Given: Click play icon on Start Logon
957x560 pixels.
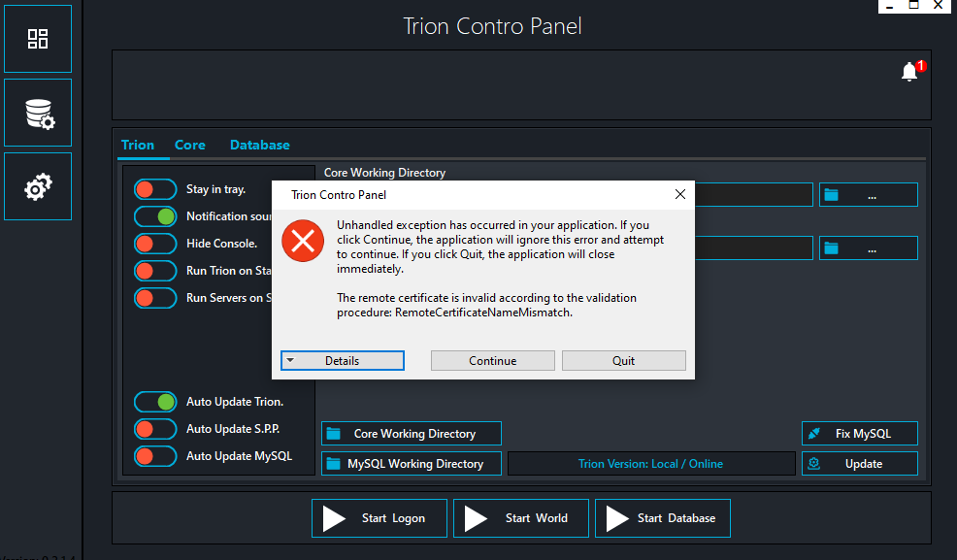Looking at the screenshot, I should 333,518.
